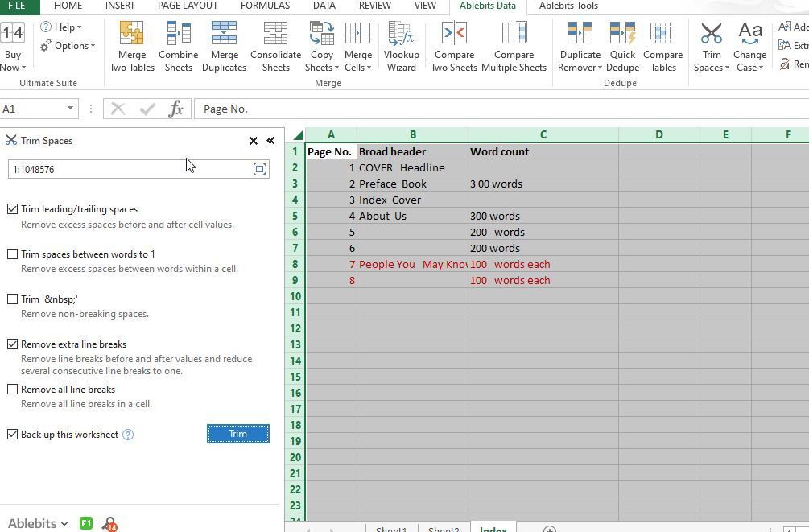Open the Combine Sheets tool
Viewport: 809px width, 532px height.
178,45
